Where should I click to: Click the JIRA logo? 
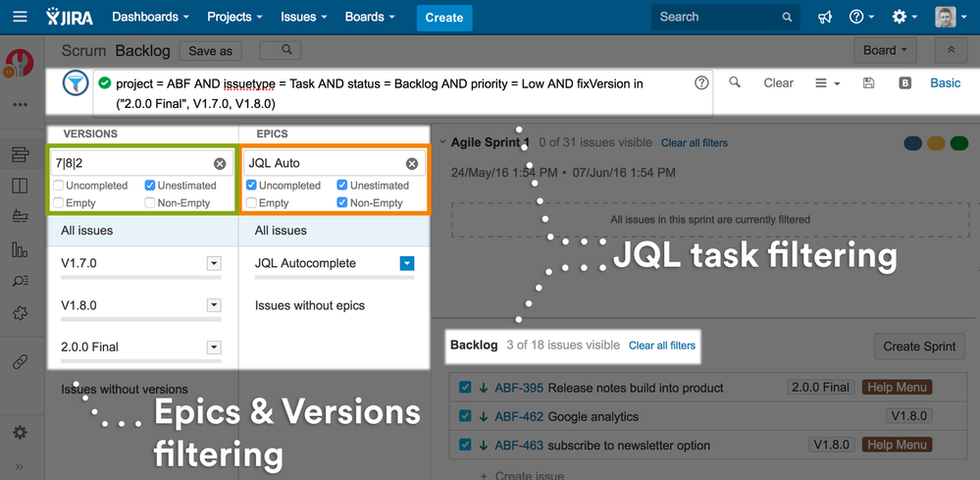70,17
